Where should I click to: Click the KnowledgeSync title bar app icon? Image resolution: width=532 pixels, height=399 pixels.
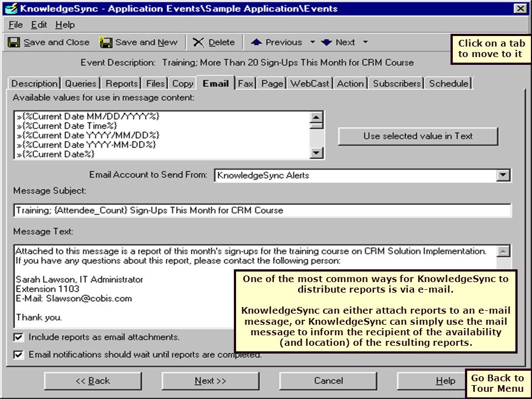[11, 8]
